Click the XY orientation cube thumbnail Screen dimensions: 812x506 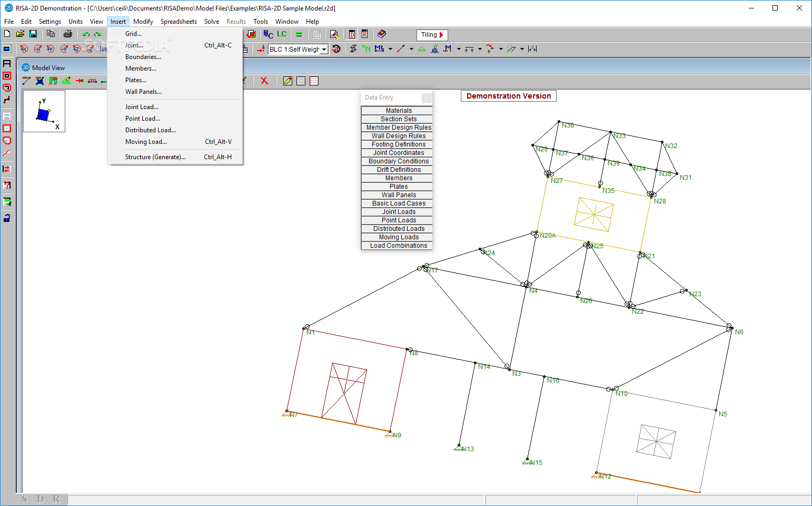click(44, 111)
